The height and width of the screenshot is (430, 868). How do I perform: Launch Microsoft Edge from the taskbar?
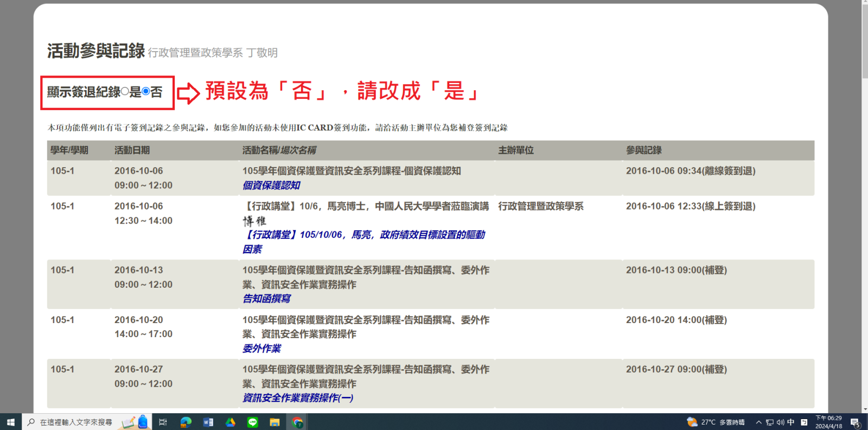click(x=186, y=422)
